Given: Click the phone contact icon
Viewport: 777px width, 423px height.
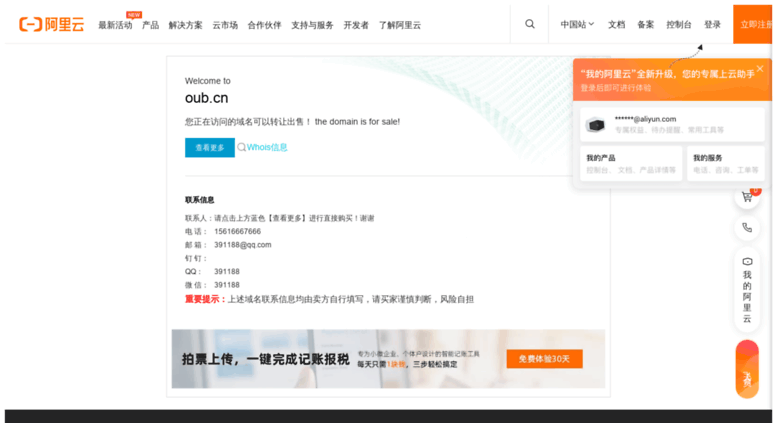Looking at the screenshot, I should click(747, 227).
